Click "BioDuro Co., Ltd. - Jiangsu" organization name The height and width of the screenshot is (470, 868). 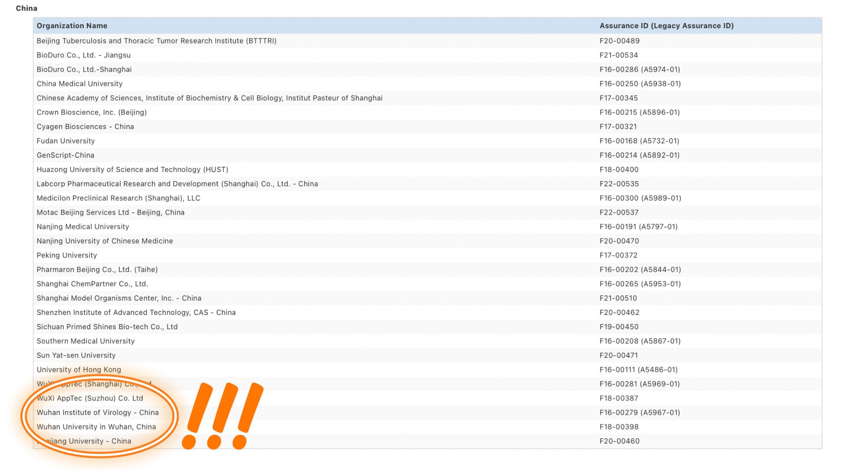click(x=84, y=55)
